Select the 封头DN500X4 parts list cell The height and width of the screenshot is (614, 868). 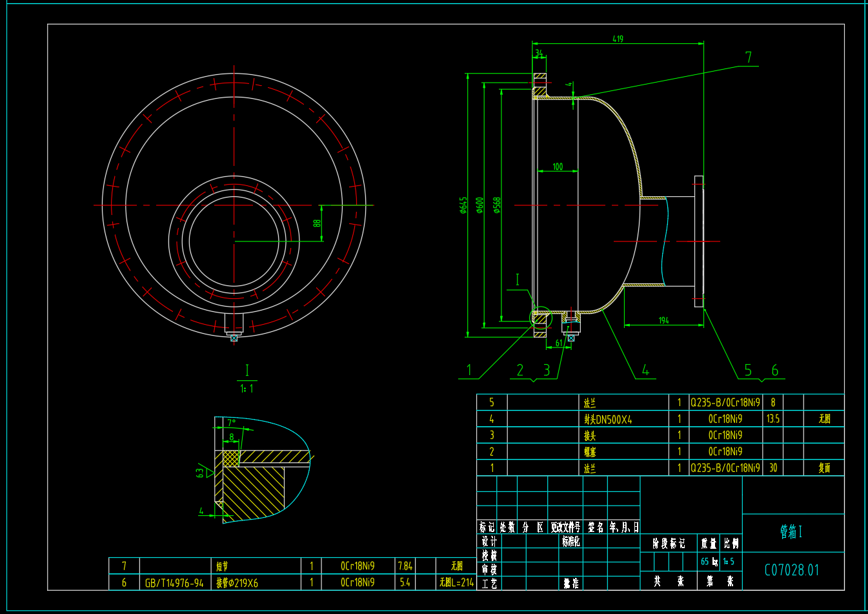[608, 420]
